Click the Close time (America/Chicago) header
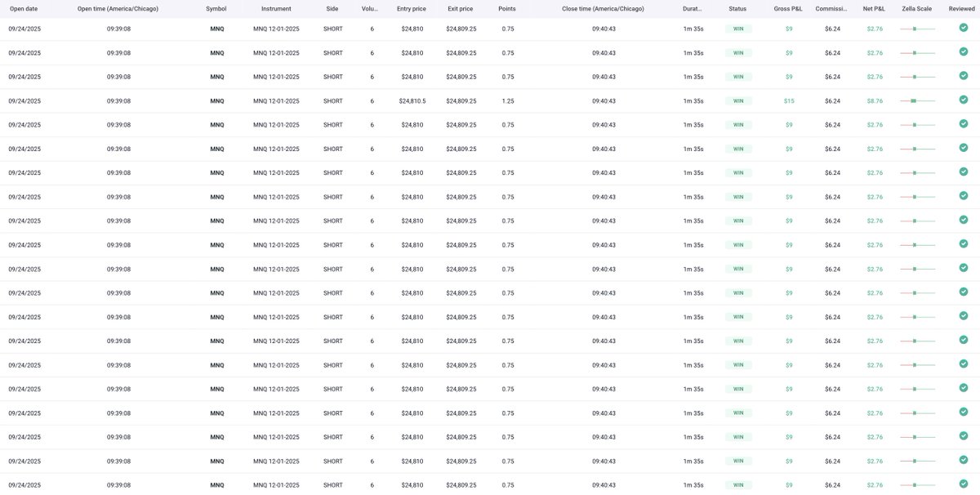The image size is (980, 495). [x=604, y=8]
